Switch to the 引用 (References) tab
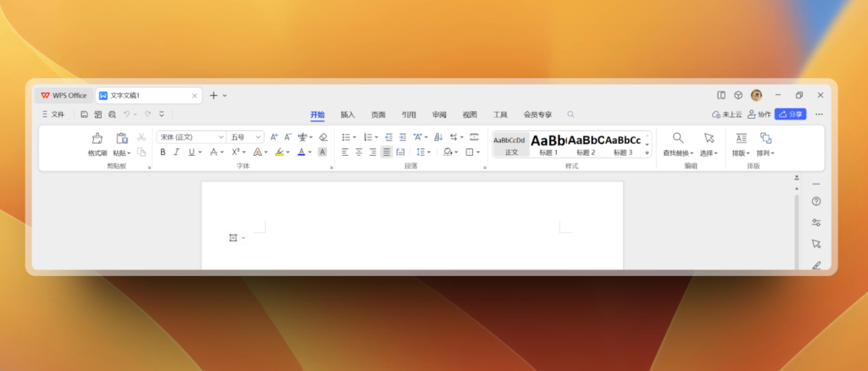Viewport: 868px width, 371px height. pos(409,114)
